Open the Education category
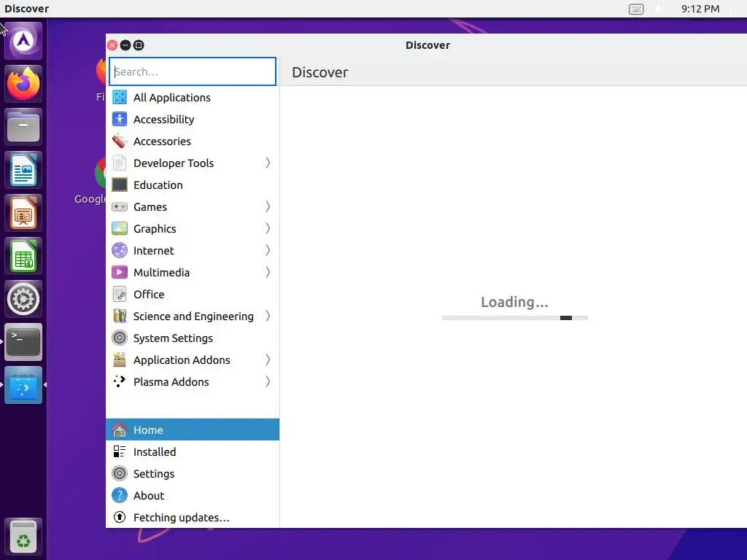 tap(193, 184)
